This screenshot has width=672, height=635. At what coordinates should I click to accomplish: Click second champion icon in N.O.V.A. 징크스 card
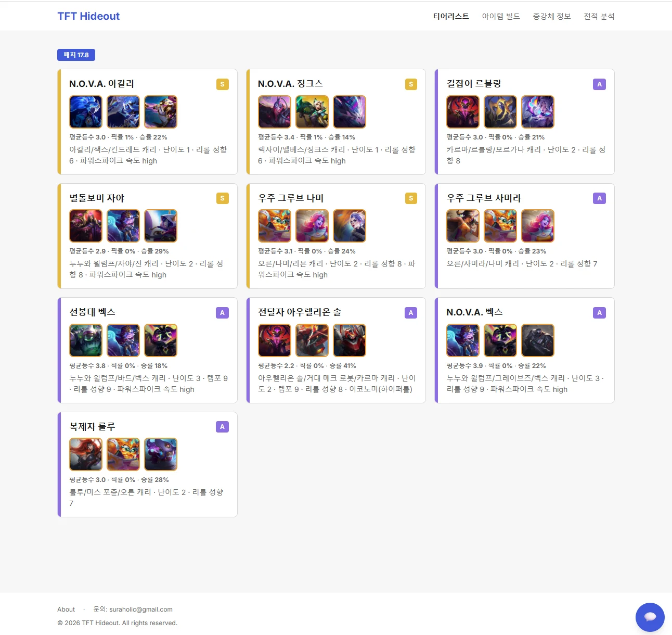click(x=312, y=112)
